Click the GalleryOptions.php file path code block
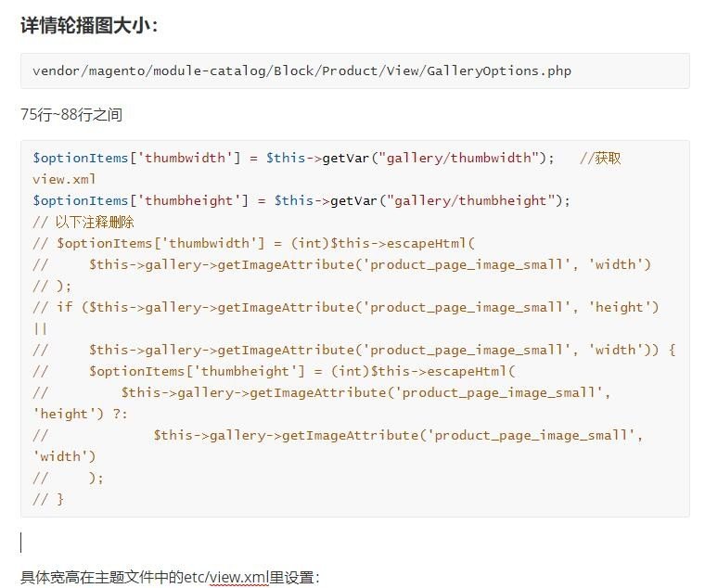Screen dimensions: 705x588 [301, 70]
